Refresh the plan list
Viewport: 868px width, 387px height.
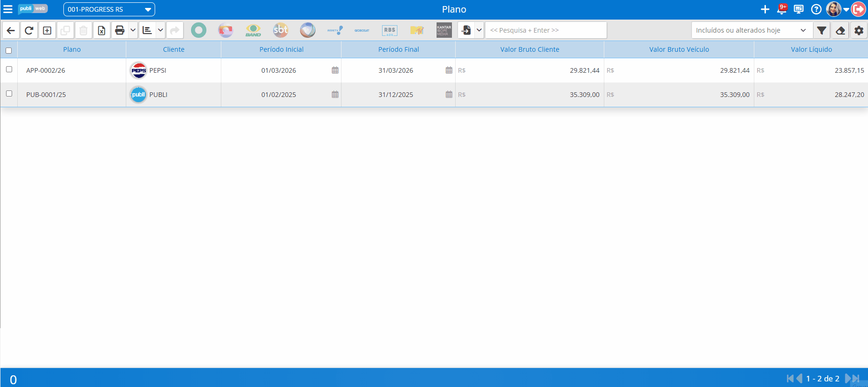click(29, 30)
